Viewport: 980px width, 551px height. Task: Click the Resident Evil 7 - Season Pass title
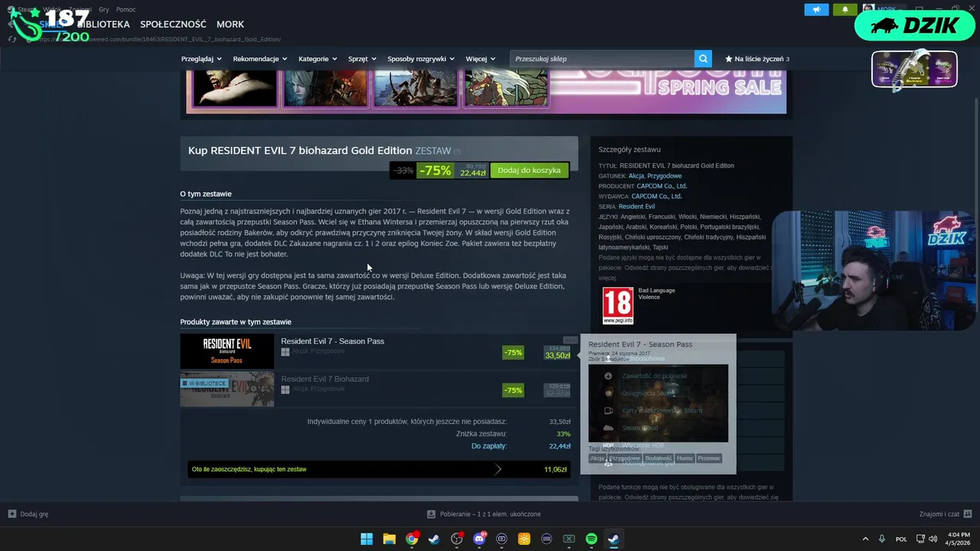click(332, 341)
